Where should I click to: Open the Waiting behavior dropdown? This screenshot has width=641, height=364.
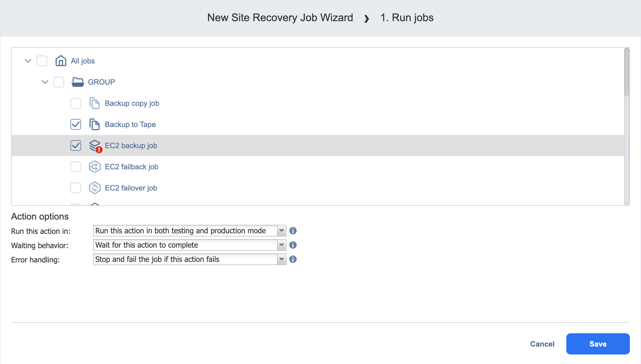190,245
